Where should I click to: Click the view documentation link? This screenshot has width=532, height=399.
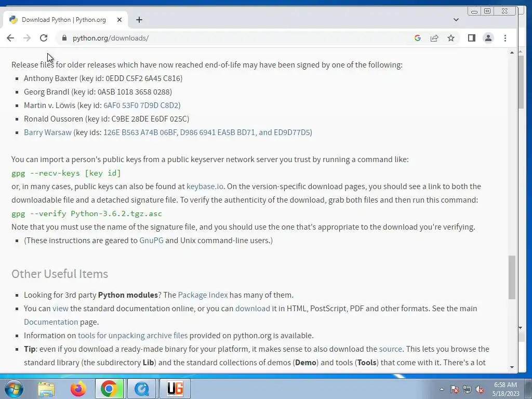60,309
